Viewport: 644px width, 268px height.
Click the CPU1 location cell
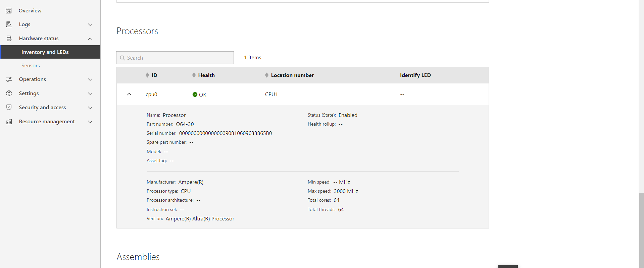click(x=271, y=94)
